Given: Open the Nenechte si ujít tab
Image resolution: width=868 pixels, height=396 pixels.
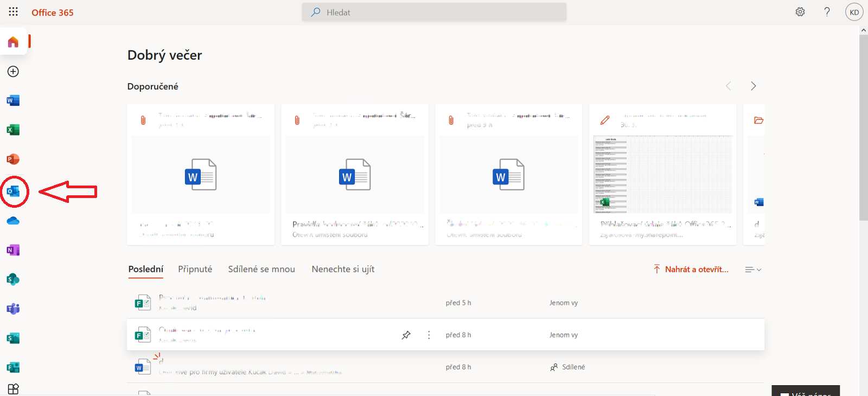Looking at the screenshot, I should pos(343,269).
